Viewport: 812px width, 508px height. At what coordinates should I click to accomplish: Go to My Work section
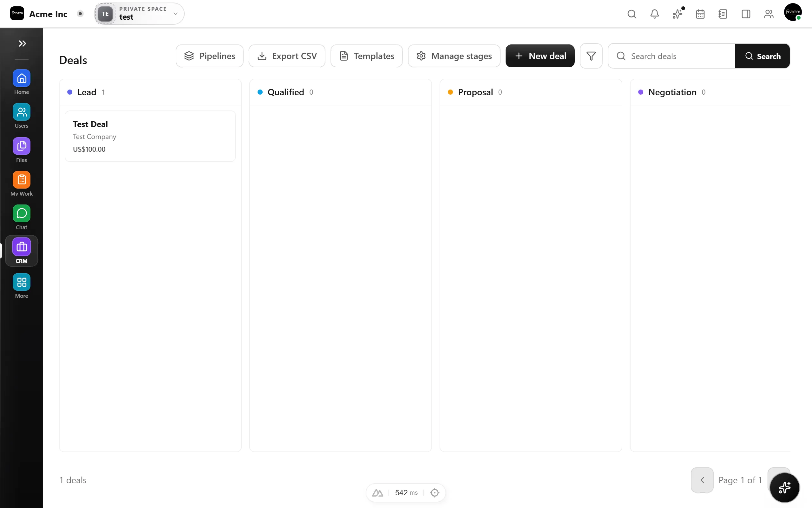[22, 184]
